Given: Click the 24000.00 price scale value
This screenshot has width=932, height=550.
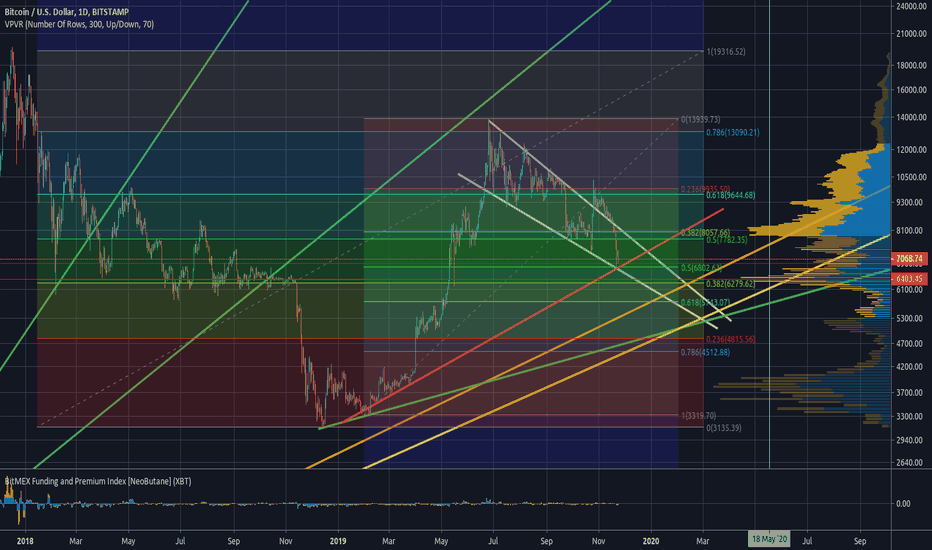Looking at the screenshot, I should 911,6.
